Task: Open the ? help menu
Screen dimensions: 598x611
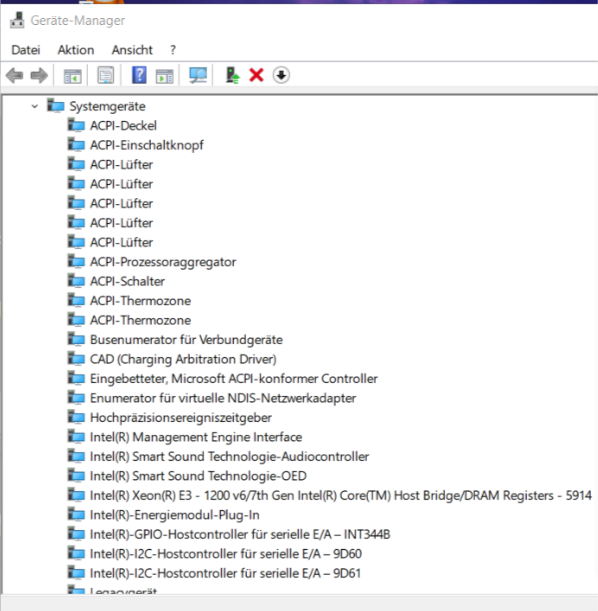Action: 173,50
